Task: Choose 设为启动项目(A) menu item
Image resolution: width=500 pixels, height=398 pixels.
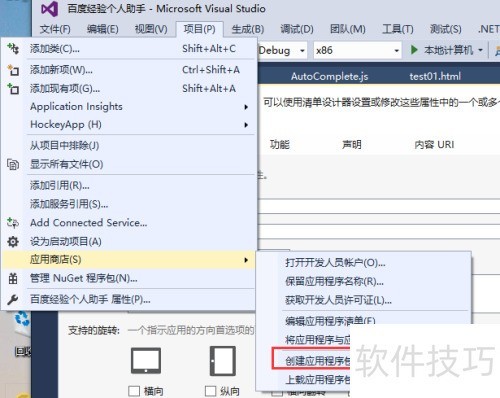Action: [128, 241]
